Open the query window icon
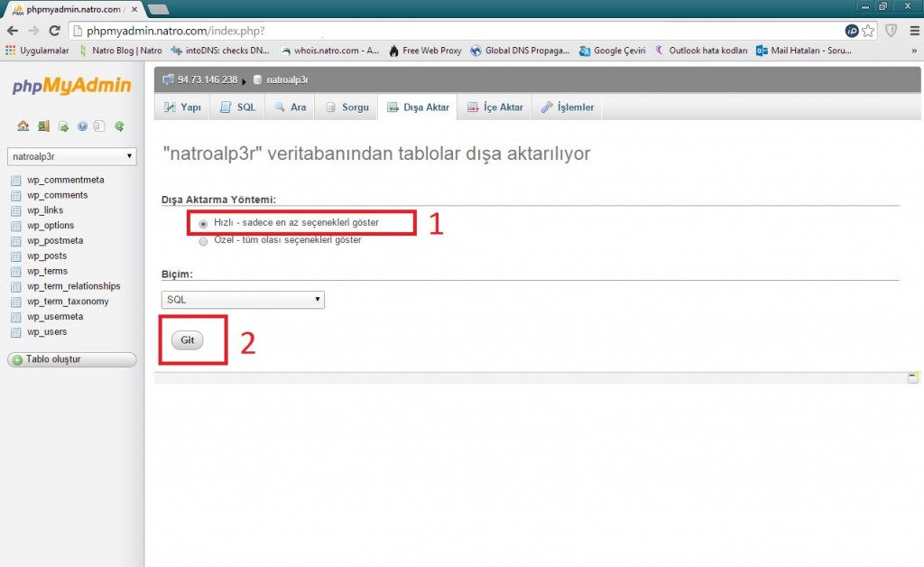The width and height of the screenshot is (924, 567). [x=63, y=126]
